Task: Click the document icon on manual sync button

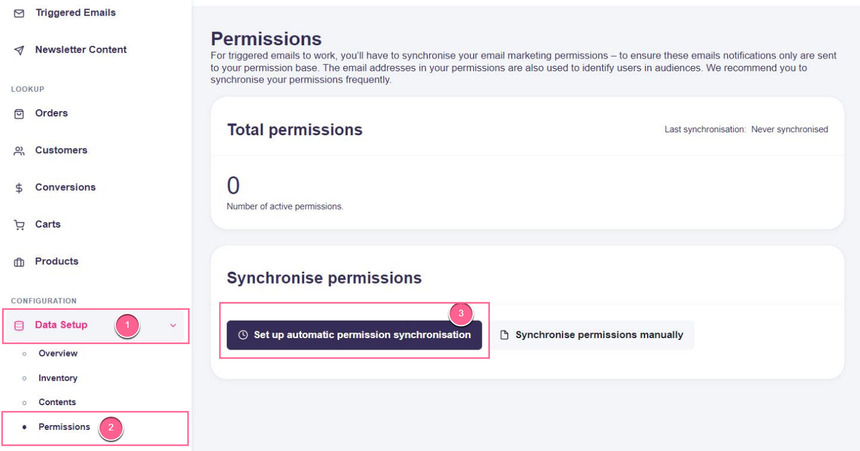Action: (x=504, y=335)
